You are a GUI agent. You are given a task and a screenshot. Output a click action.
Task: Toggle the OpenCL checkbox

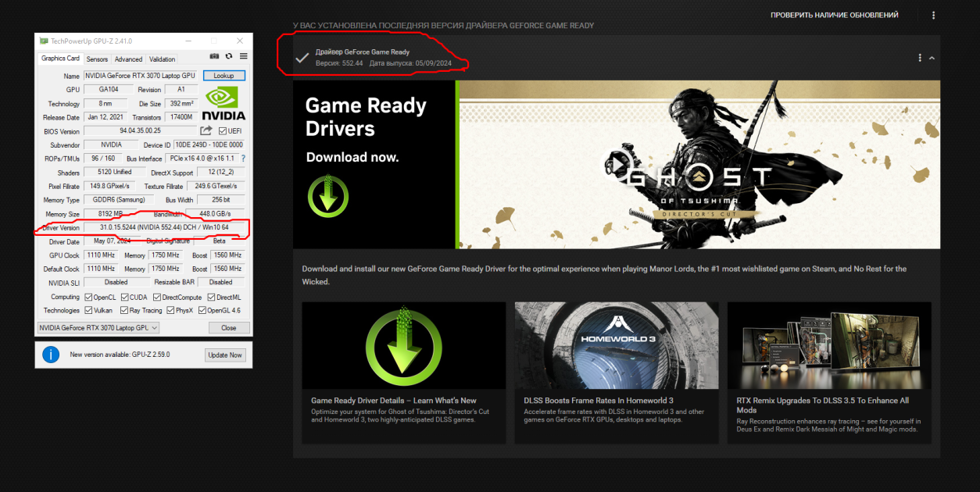tap(88, 297)
